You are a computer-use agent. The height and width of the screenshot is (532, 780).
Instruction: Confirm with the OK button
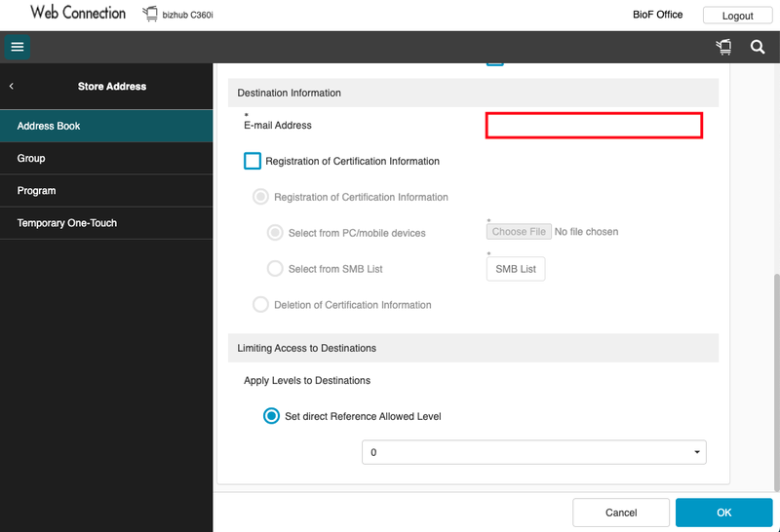point(723,513)
